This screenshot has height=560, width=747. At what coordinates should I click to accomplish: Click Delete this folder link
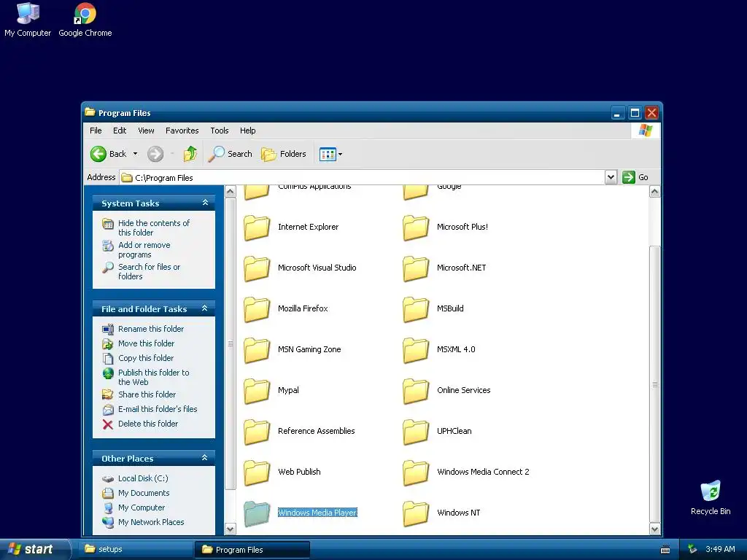(x=147, y=424)
